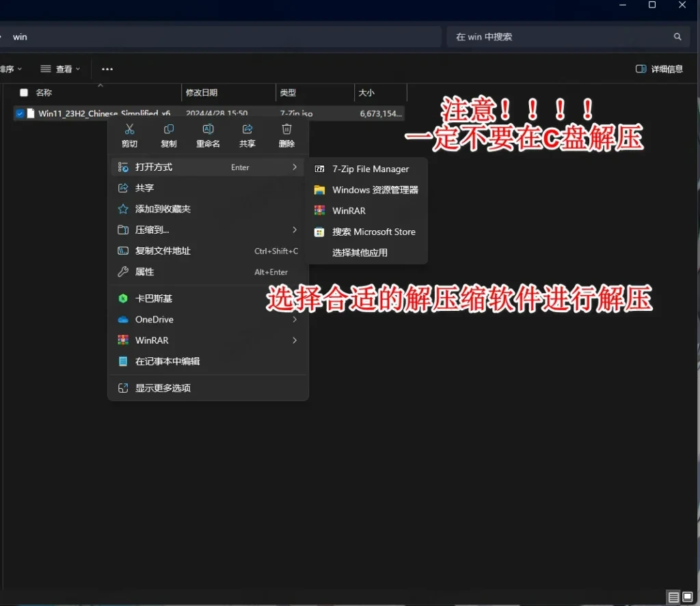
Task: Click the 7-Zip File Manager icon
Action: pos(320,169)
